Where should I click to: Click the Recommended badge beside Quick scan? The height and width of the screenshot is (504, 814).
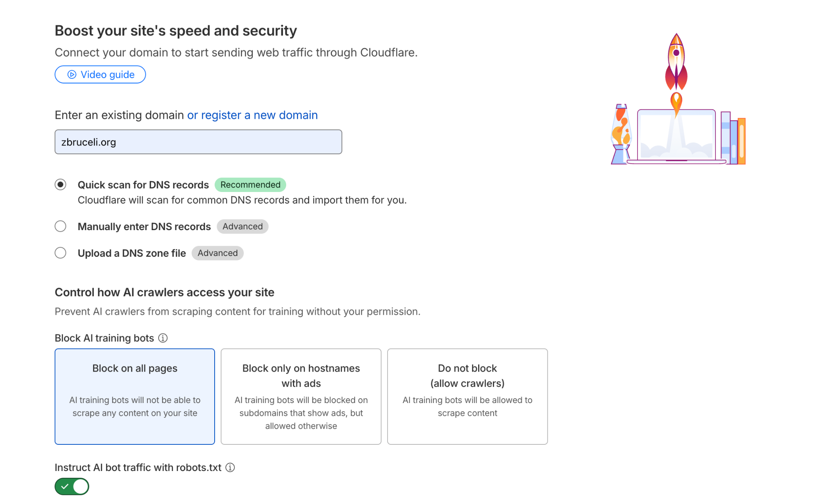[250, 184]
